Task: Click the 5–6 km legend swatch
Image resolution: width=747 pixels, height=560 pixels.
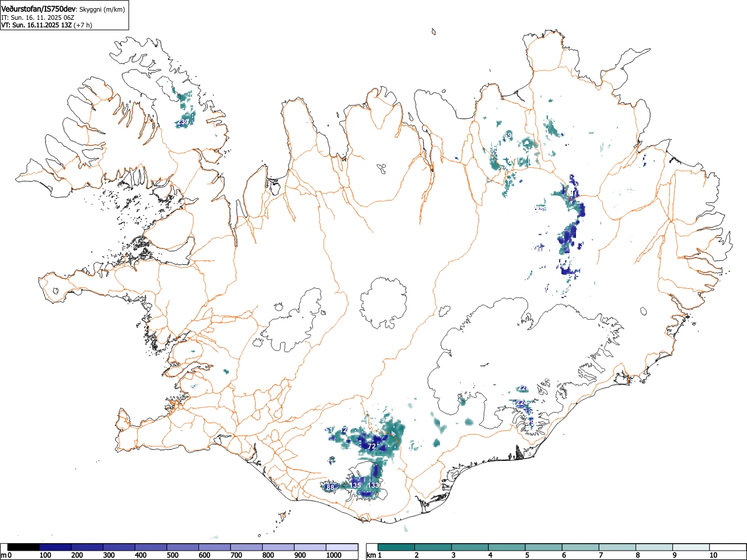Action: (543, 547)
